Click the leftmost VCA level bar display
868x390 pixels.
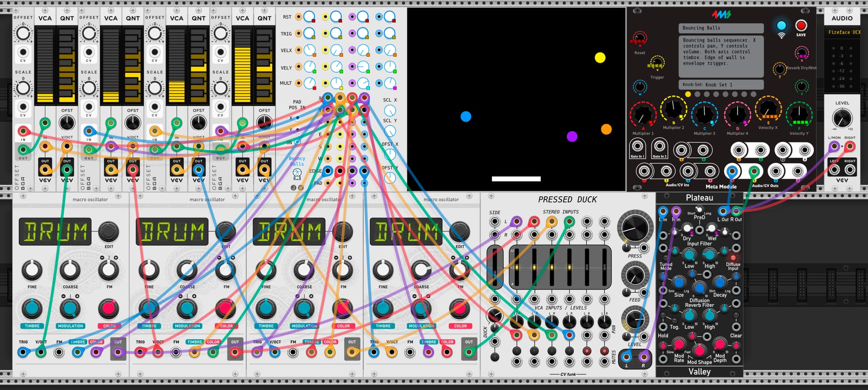45,66
